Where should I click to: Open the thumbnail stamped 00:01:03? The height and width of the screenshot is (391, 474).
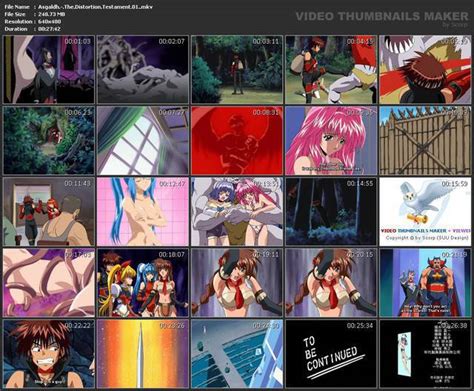click(x=49, y=69)
